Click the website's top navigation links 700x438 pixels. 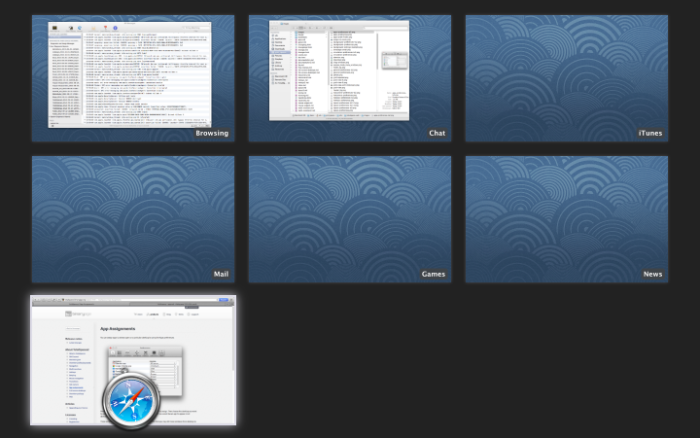pos(165,313)
